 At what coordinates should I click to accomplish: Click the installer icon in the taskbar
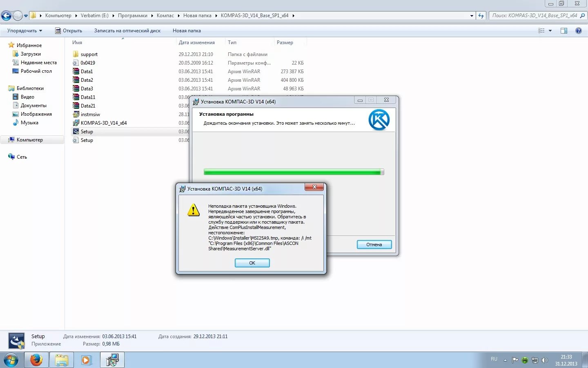[x=112, y=360]
